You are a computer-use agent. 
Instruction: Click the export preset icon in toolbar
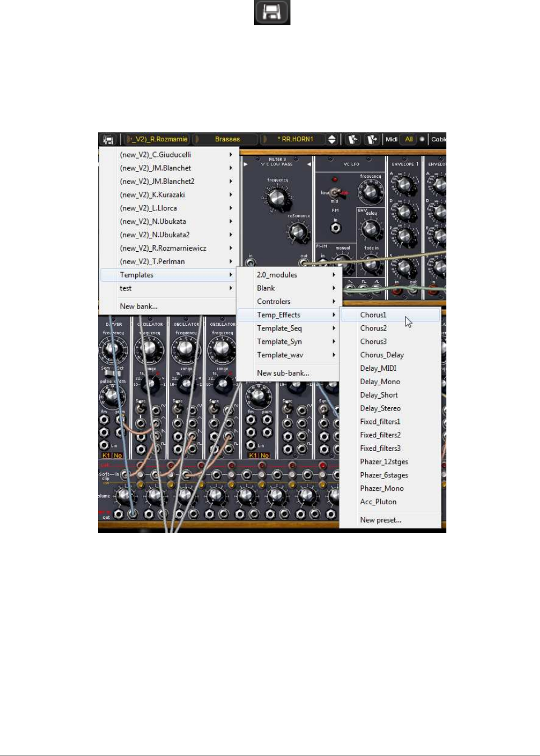pyautogui.click(x=371, y=139)
